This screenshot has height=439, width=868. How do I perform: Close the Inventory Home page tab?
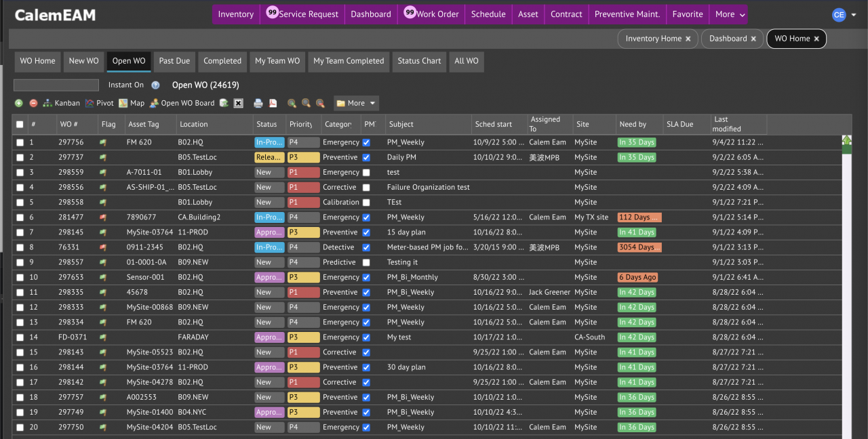[688, 39]
